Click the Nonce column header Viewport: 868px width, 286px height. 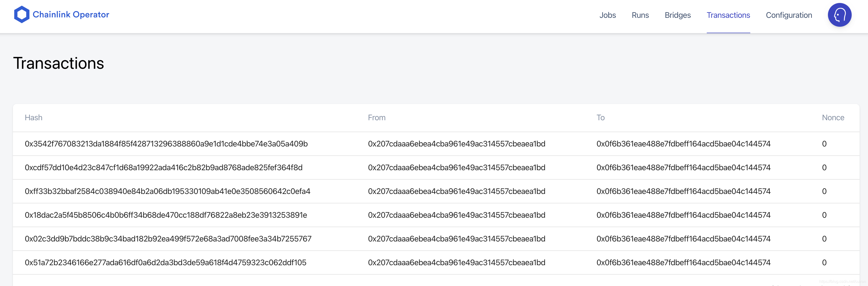coord(833,118)
